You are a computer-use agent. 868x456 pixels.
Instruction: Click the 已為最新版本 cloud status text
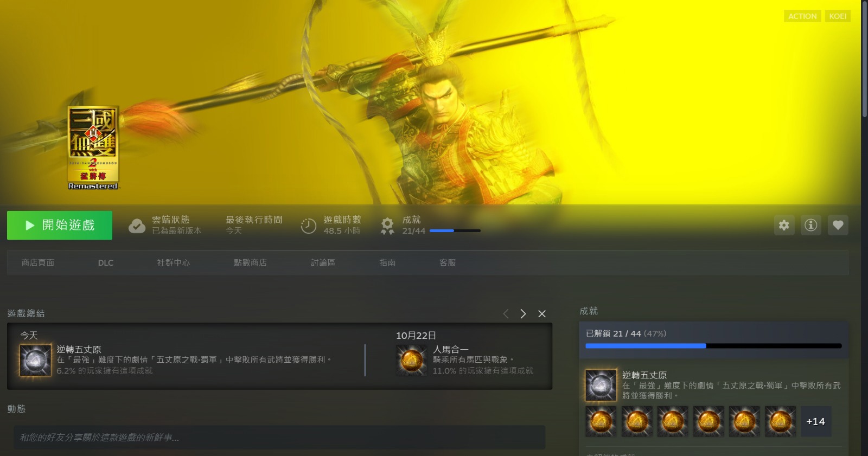tap(177, 231)
